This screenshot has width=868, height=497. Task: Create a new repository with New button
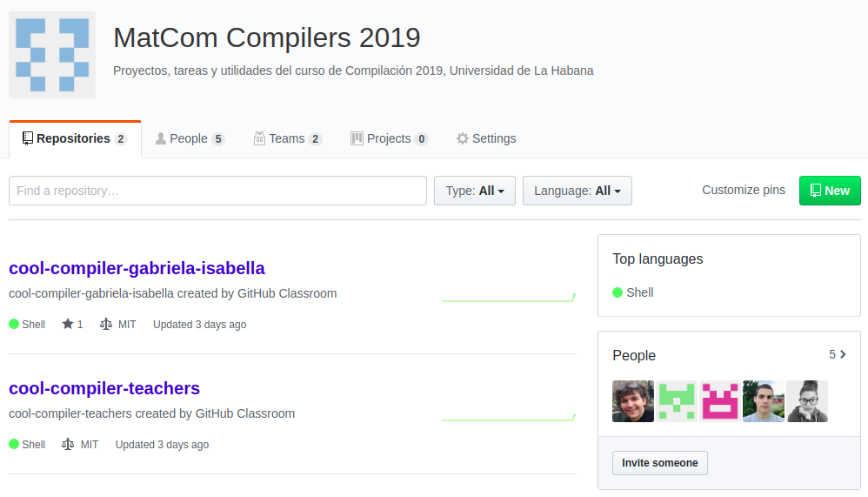pos(830,191)
